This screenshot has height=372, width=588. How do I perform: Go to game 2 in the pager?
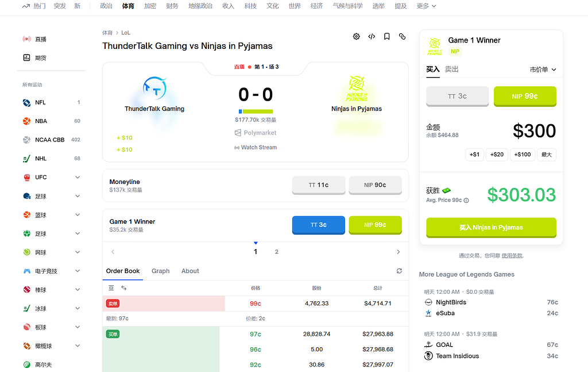pyautogui.click(x=277, y=252)
